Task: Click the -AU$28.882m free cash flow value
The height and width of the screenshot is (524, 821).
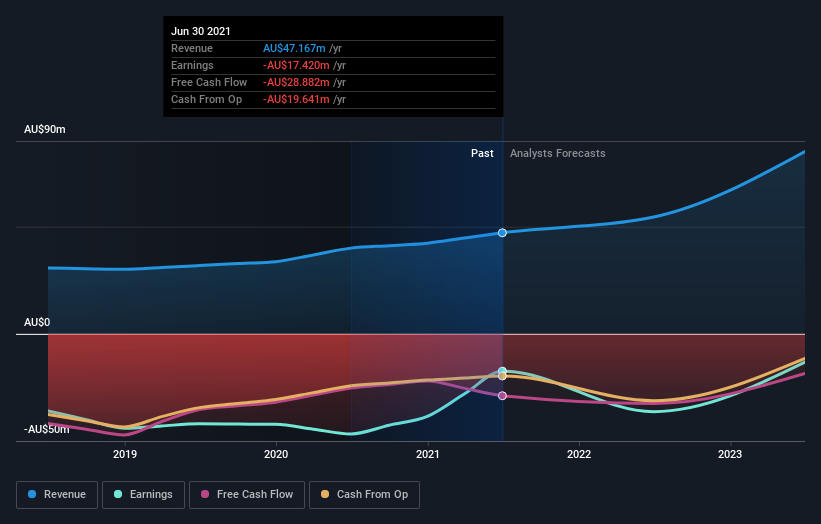Action: (x=296, y=82)
